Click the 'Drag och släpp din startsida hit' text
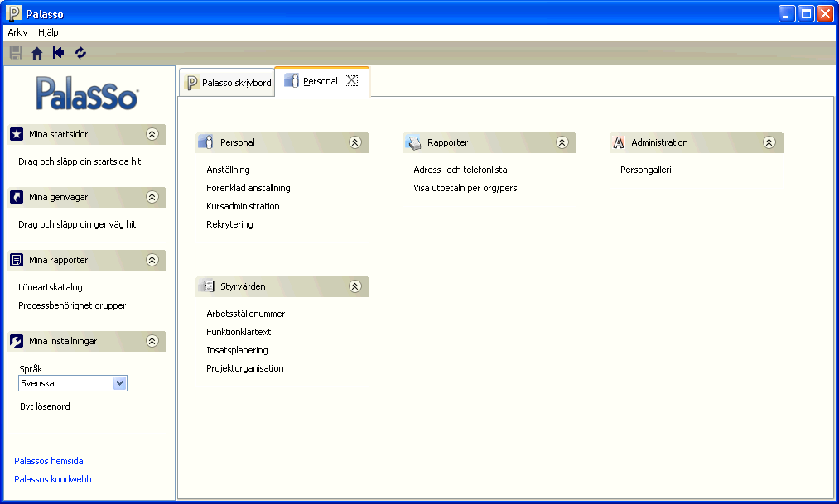The height and width of the screenshot is (504, 839). (x=80, y=161)
